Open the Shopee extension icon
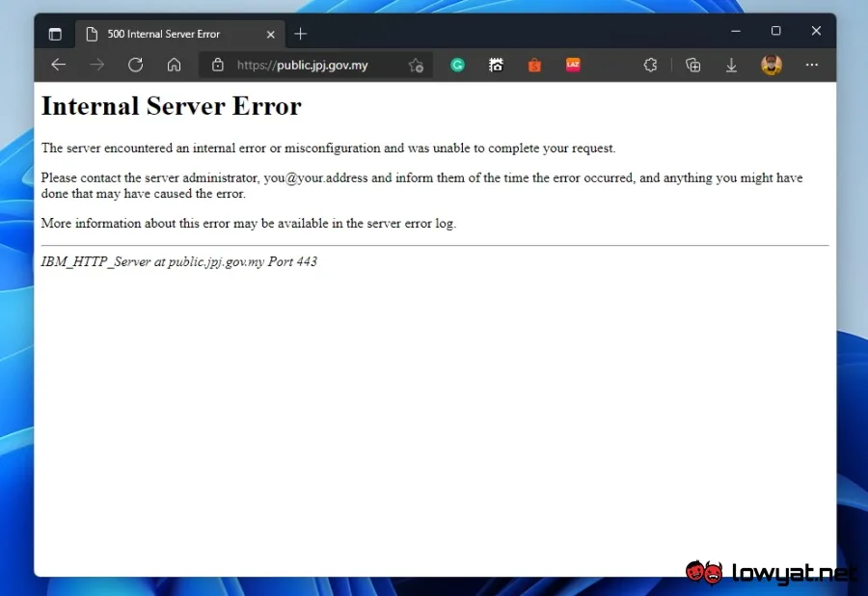The image size is (868, 596). click(534, 65)
